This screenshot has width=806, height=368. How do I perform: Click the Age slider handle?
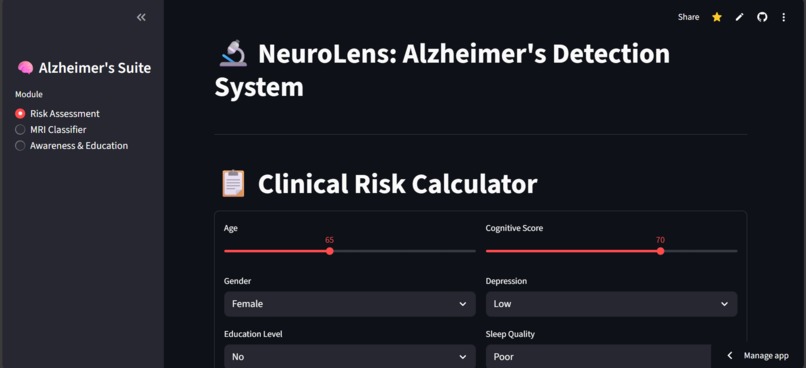point(329,251)
